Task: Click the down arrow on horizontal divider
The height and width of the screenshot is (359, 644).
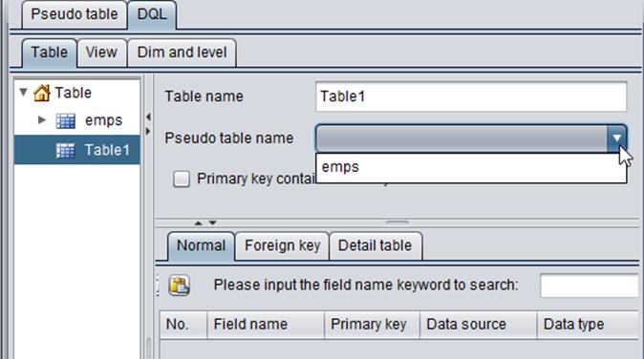Action: coord(213,223)
